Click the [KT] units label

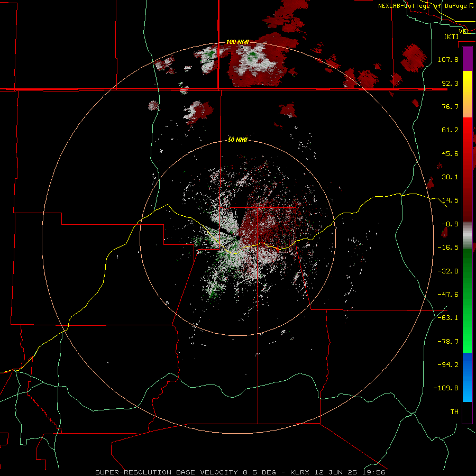coord(452,36)
